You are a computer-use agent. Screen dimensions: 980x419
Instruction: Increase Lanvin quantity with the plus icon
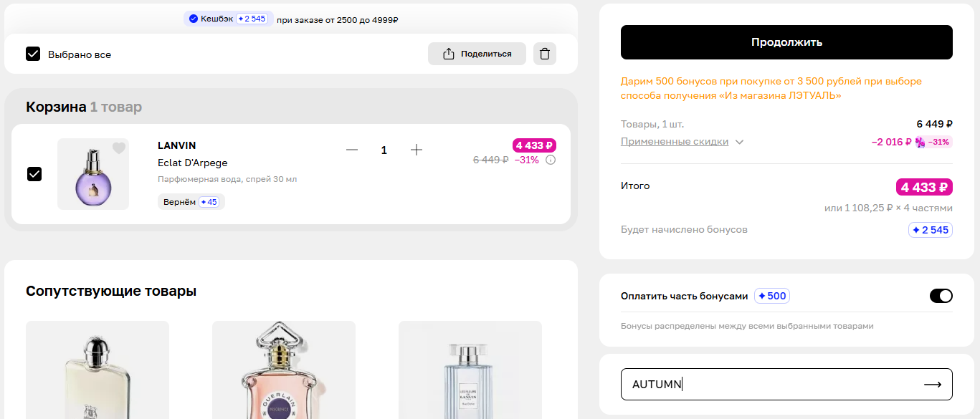417,150
